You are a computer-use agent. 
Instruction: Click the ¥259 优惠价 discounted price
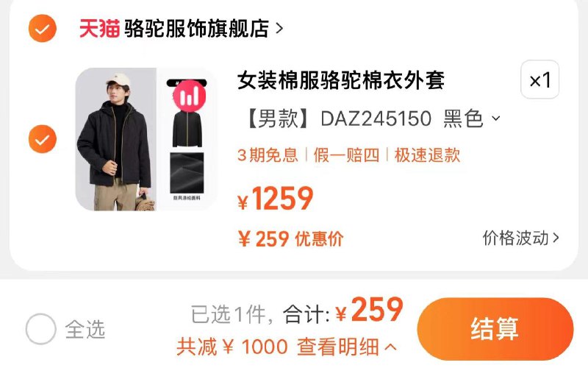(x=290, y=238)
